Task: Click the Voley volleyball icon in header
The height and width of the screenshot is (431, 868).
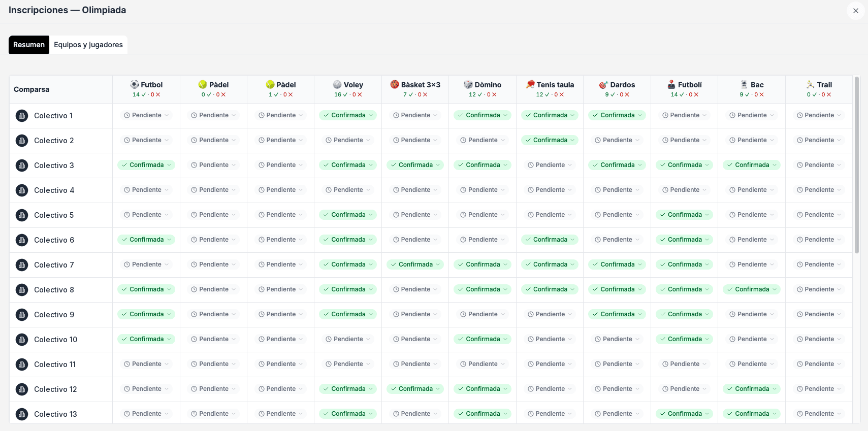Action: coord(337,84)
